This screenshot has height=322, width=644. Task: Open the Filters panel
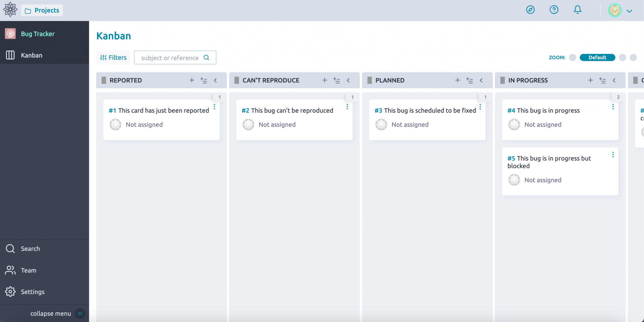[113, 57]
